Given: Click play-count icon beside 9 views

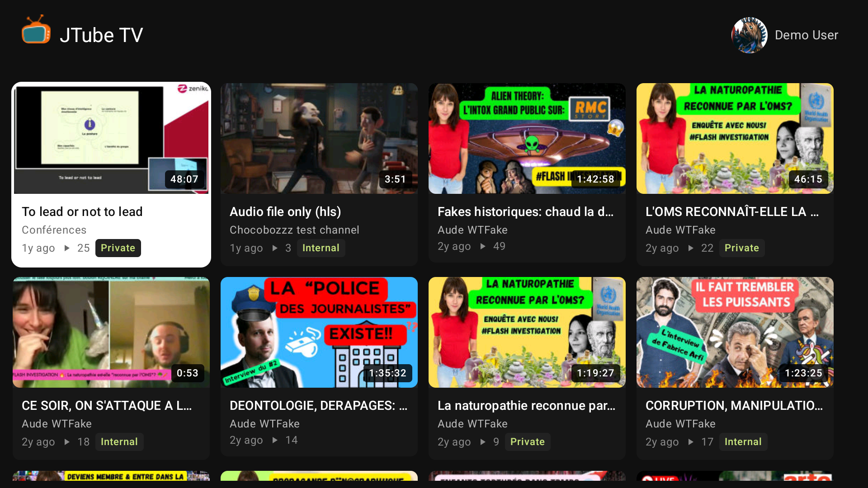Looking at the screenshot, I should (483, 442).
